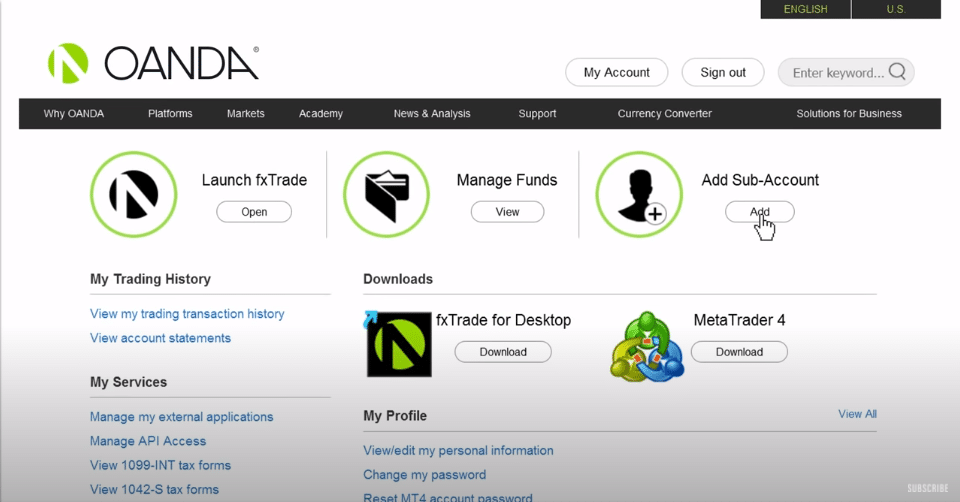Screen dimensions: 960x502
Task: Click View under Manage Funds
Action: click(507, 212)
